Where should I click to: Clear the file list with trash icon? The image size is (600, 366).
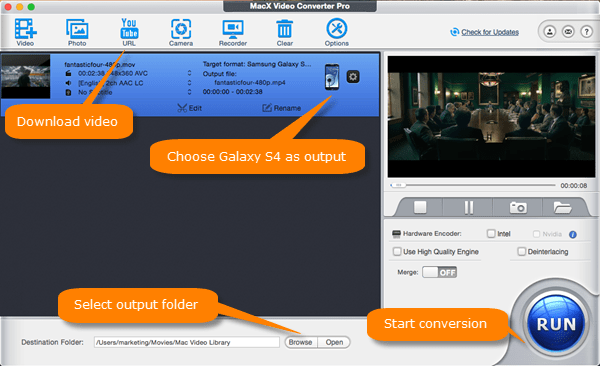tap(285, 32)
